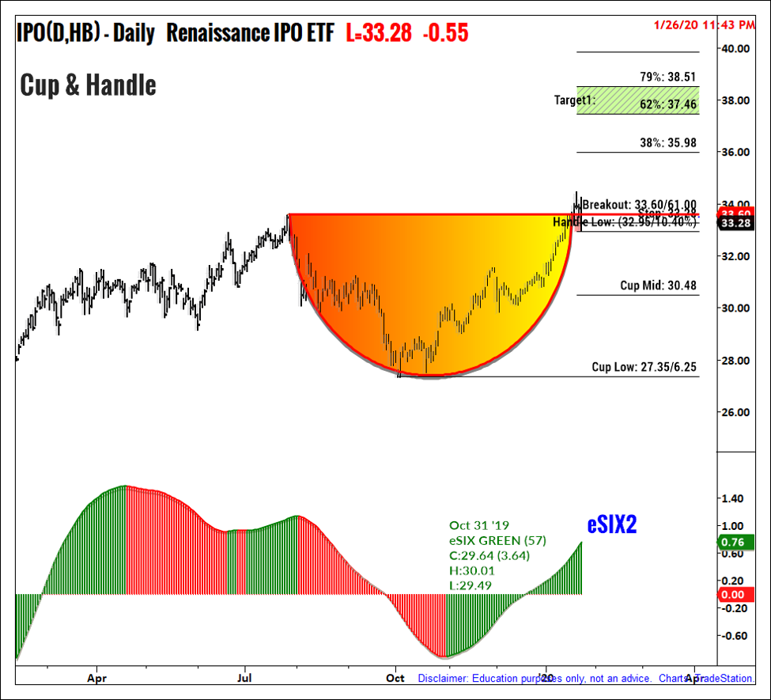Click the '-0.60' indicator axis label
771x700 pixels.
tap(732, 636)
